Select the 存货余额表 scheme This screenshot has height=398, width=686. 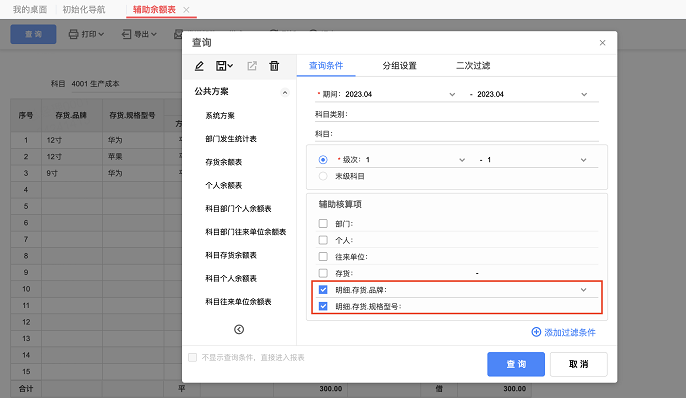point(224,162)
